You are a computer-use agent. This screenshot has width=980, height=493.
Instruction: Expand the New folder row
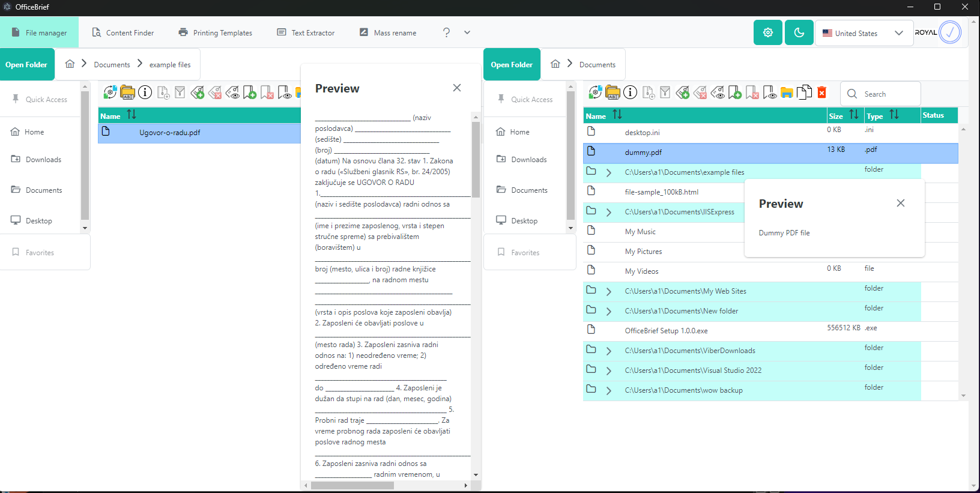tap(609, 312)
